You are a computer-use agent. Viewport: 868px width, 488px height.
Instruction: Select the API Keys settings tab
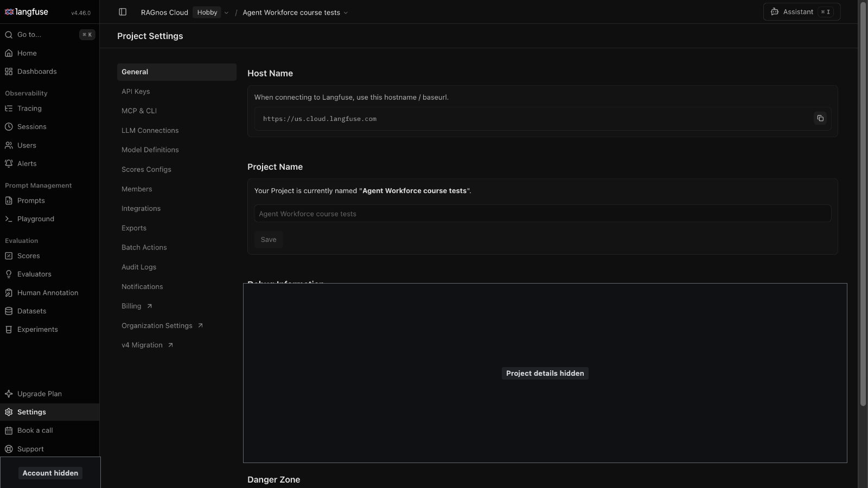[177, 92]
